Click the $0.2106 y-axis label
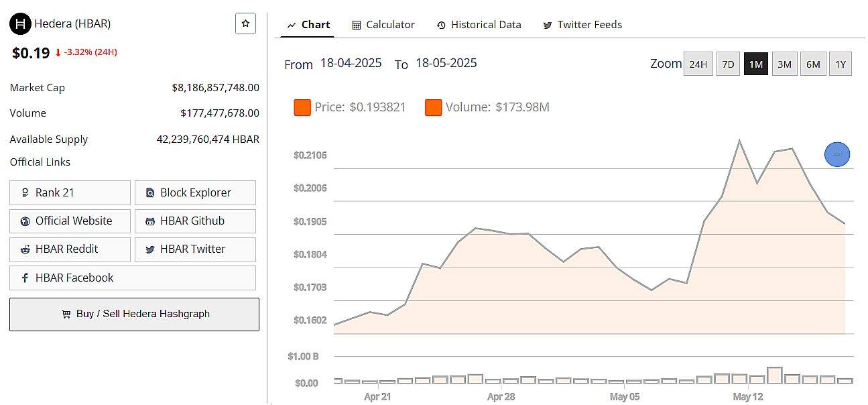 click(x=310, y=156)
